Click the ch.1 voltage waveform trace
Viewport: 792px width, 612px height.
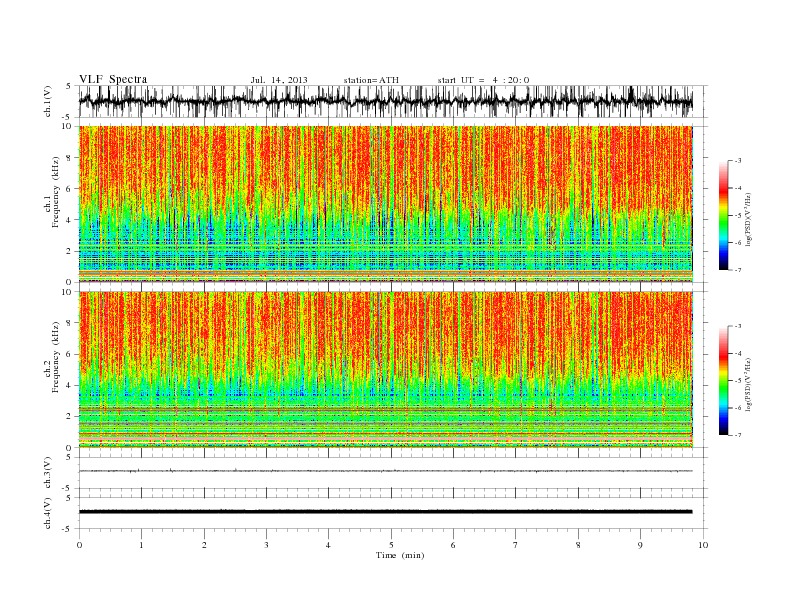(x=385, y=101)
